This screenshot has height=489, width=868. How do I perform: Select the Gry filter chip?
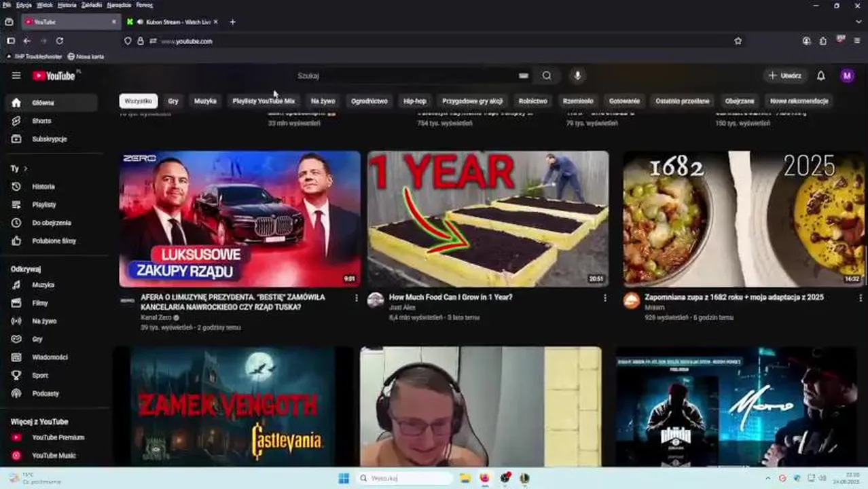173,101
